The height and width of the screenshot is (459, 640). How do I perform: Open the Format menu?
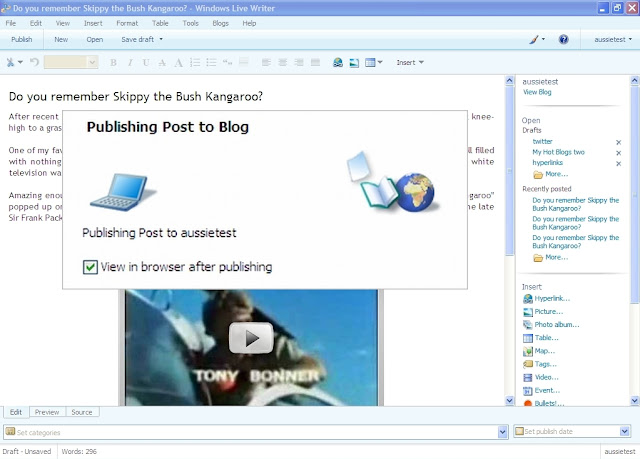click(127, 23)
